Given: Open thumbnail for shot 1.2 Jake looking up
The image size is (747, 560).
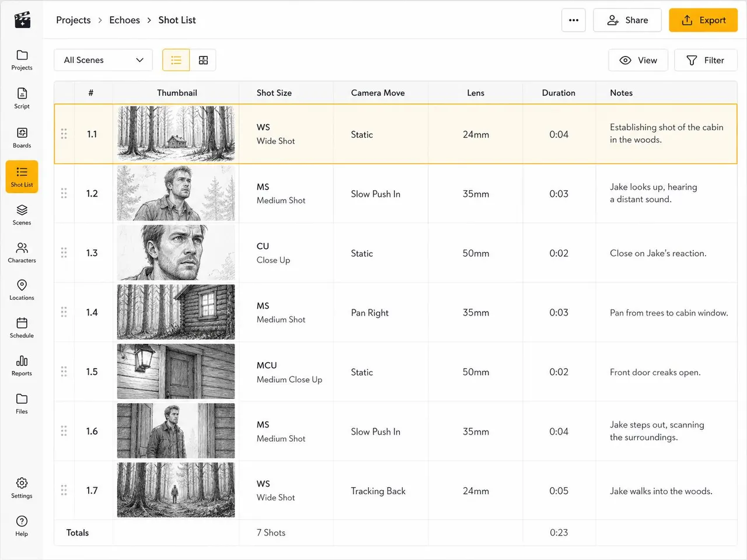Looking at the screenshot, I should [x=176, y=193].
